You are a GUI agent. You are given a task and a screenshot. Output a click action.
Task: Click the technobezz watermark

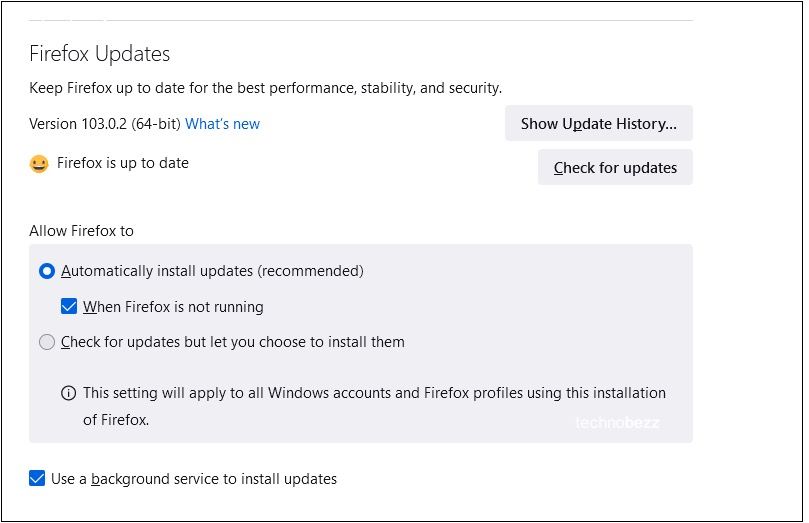click(x=617, y=423)
